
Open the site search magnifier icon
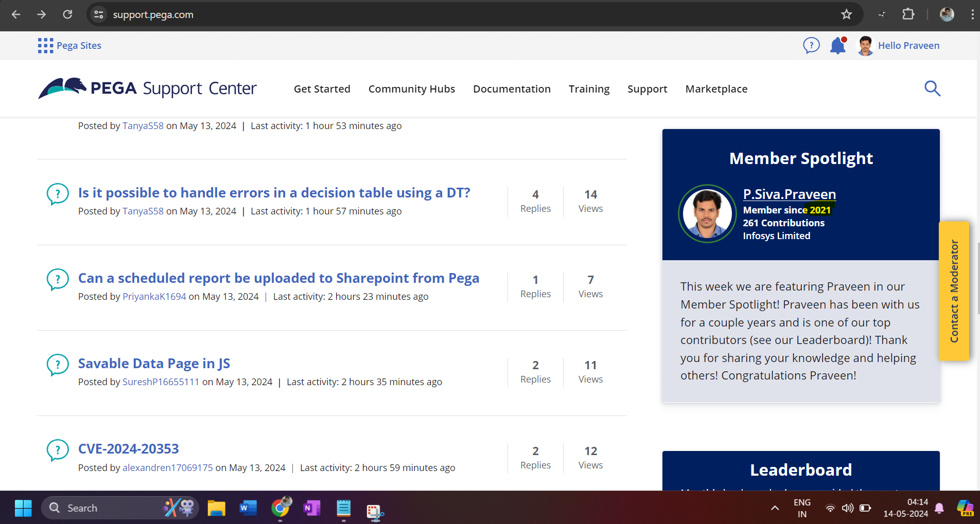pyautogui.click(x=932, y=88)
